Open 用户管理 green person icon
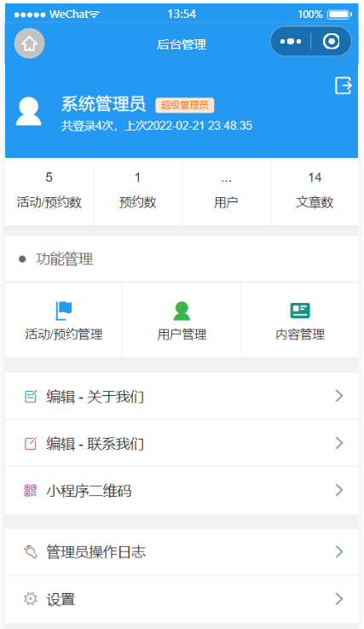The width and height of the screenshot is (364, 629). [182, 311]
